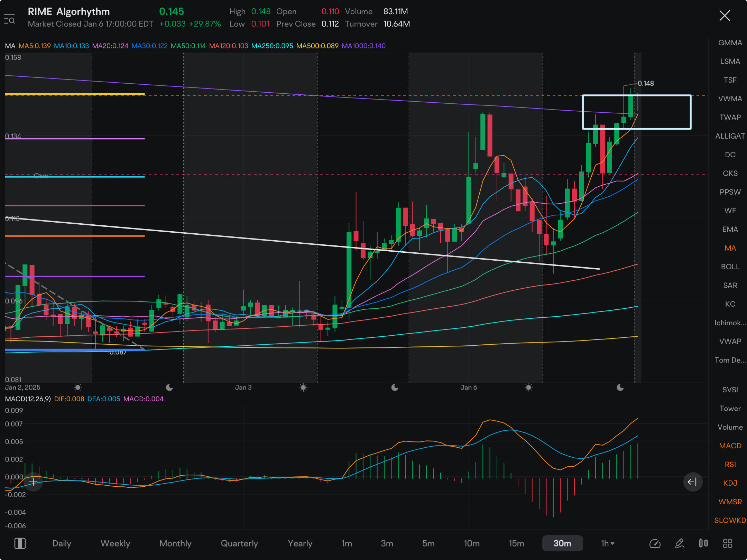Click the MACD(12,26,9) panel label
The image size is (747, 560).
(28, 399)
